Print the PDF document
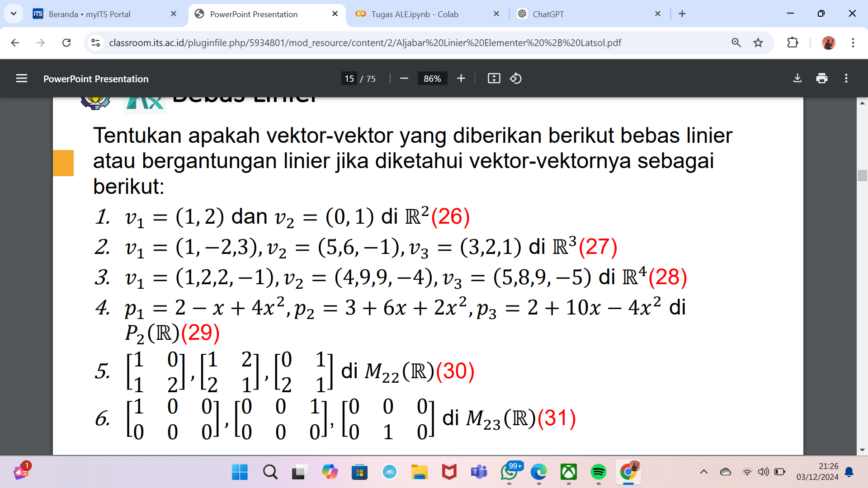Viewport: 868px width, 488px height. click(x=822, y=79)
